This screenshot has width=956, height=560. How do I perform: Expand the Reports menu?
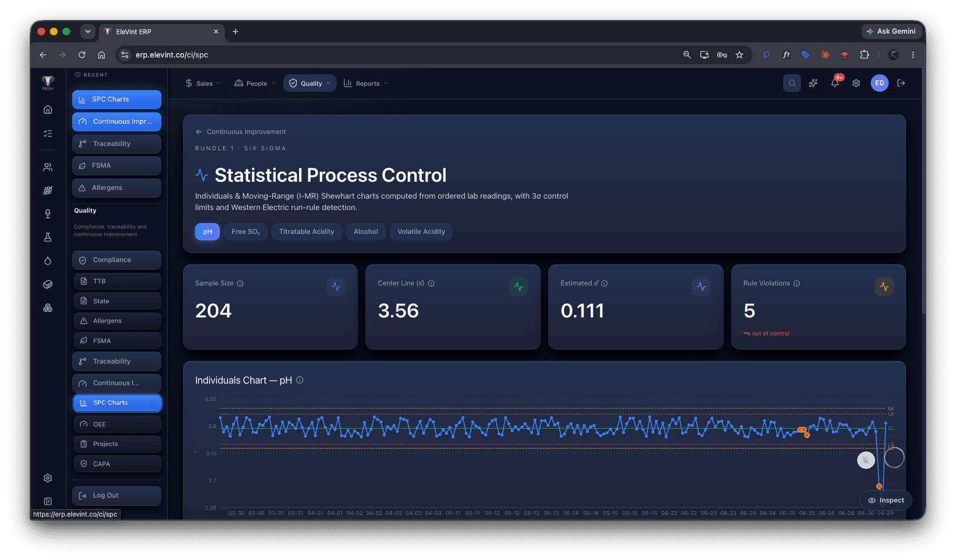[x=366, y=83]
